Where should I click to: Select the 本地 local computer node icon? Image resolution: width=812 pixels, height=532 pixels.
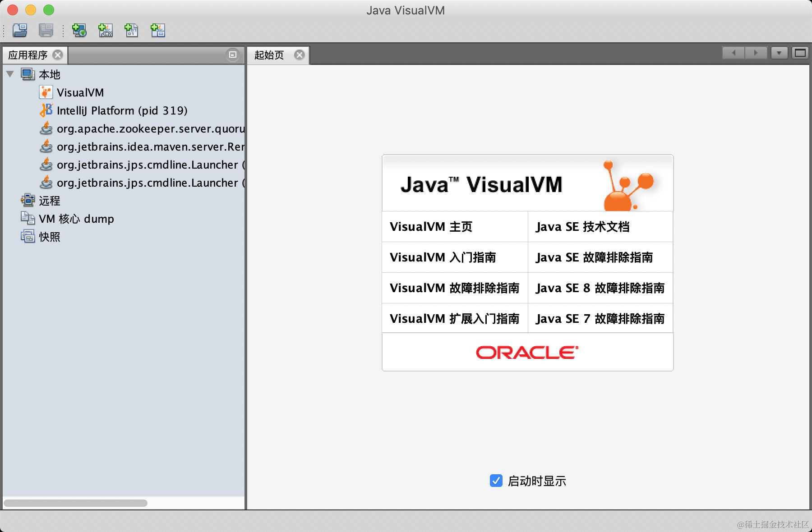pos(28,74)
